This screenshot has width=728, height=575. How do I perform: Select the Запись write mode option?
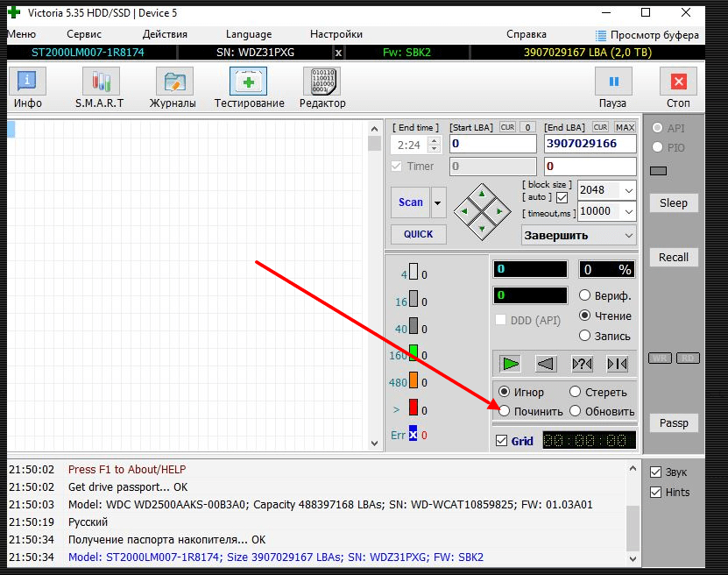coord(585,336)
